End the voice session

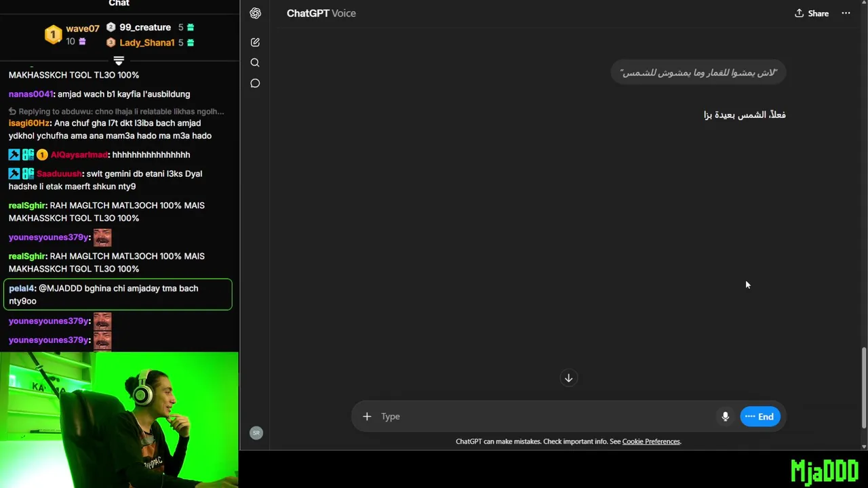tap(759, 417)
